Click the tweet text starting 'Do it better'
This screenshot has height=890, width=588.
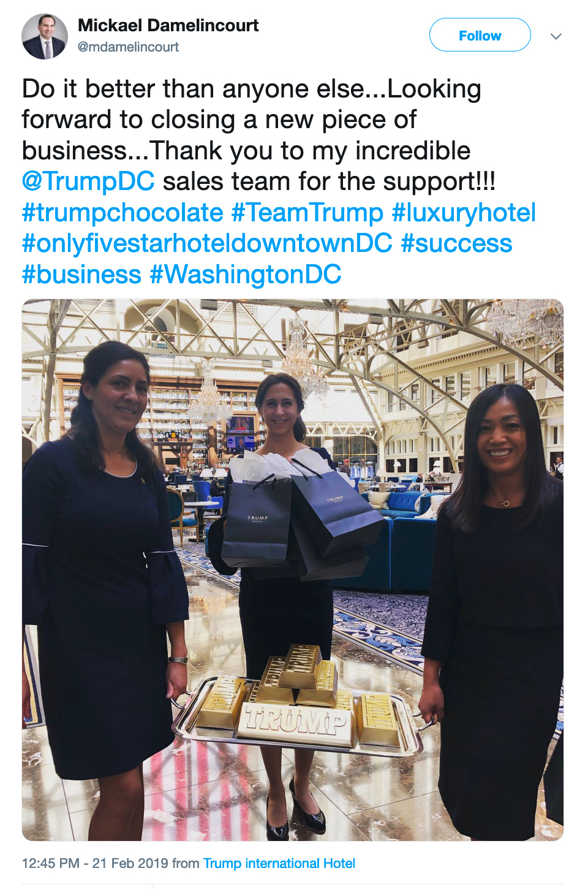pos(279,181)
